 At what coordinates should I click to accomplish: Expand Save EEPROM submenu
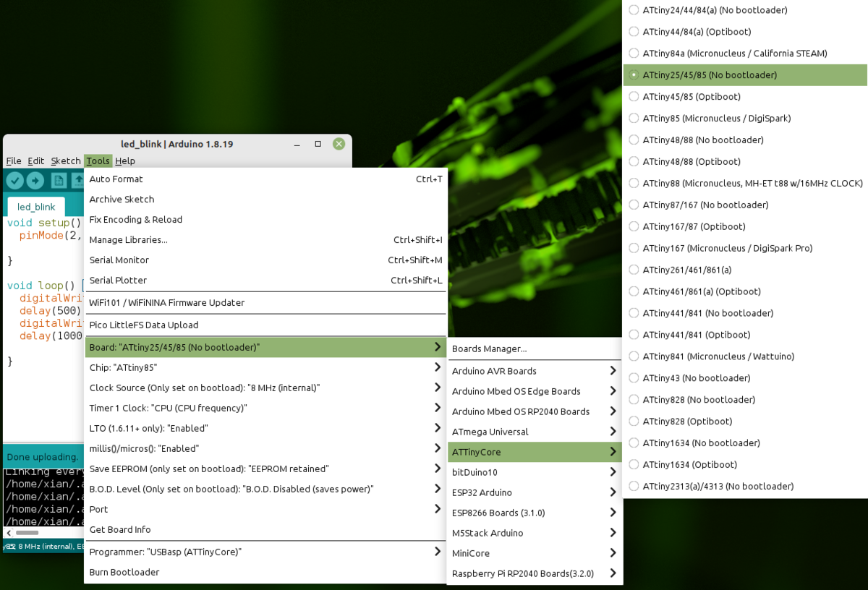265,469
